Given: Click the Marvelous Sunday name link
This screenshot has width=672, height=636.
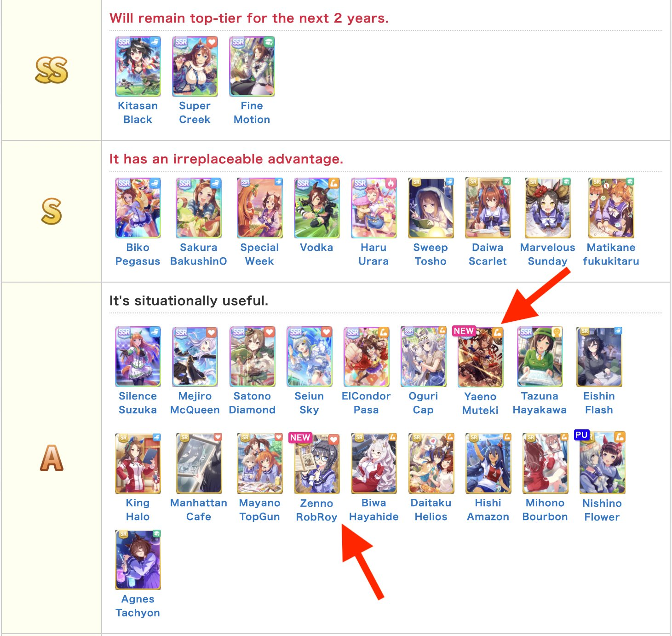Looking at the screenshot, I should tap(547, 254).
